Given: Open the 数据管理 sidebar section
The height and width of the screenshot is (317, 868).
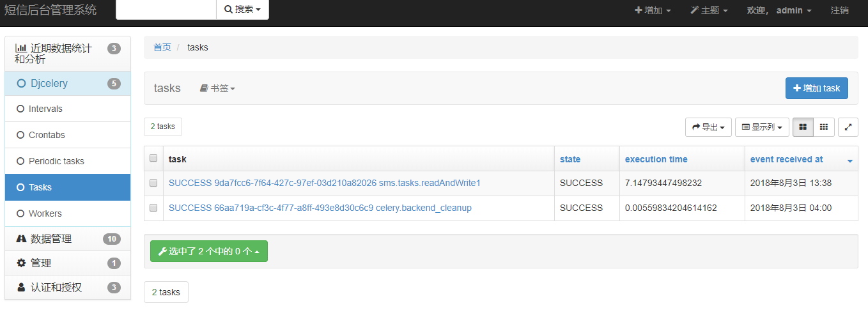Looking at the screenshot, I should 51,239.
